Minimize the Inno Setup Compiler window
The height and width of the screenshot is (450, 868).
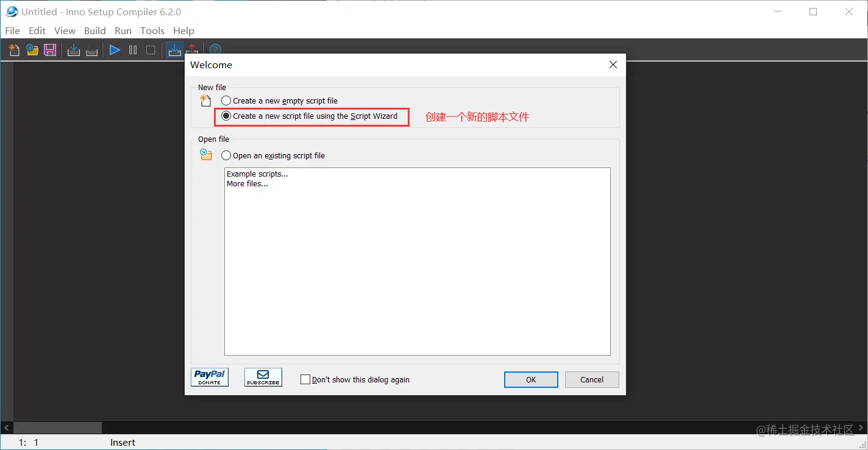tap(777, 12)
